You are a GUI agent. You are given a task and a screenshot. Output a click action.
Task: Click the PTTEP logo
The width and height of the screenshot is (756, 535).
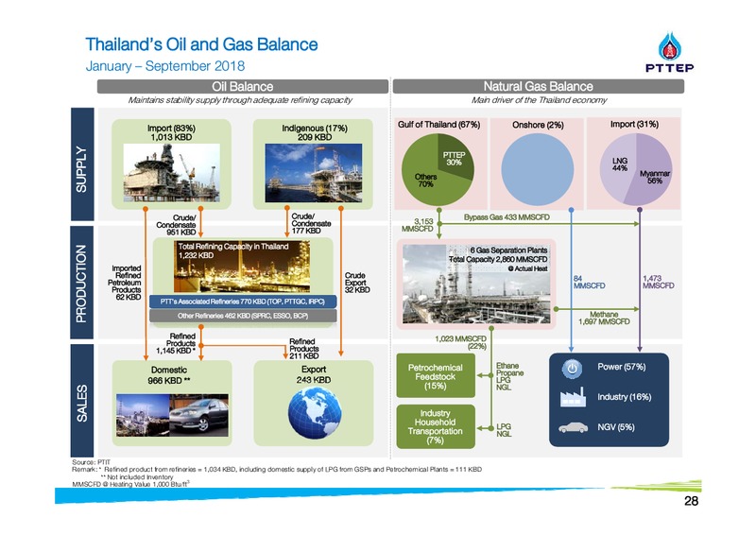(669, 52)
